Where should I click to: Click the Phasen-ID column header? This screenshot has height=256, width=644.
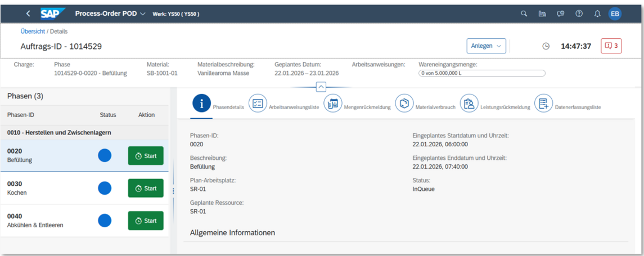(x=21, y=115)
